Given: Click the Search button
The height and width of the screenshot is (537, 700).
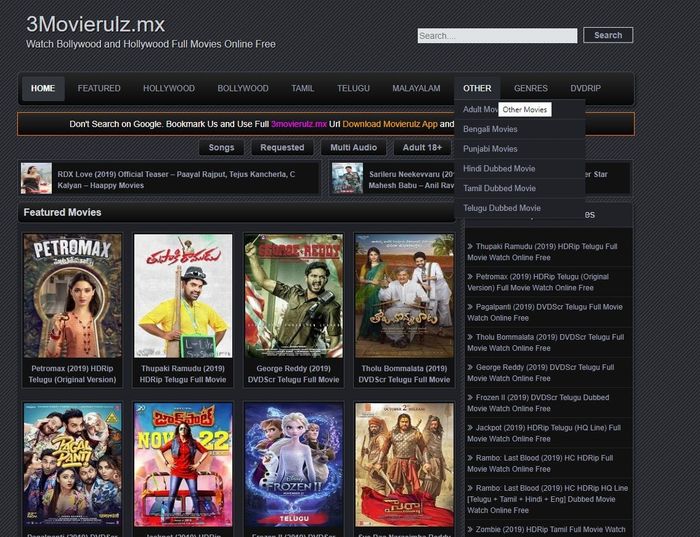Looking at the screenshot, I should (608, 35).
